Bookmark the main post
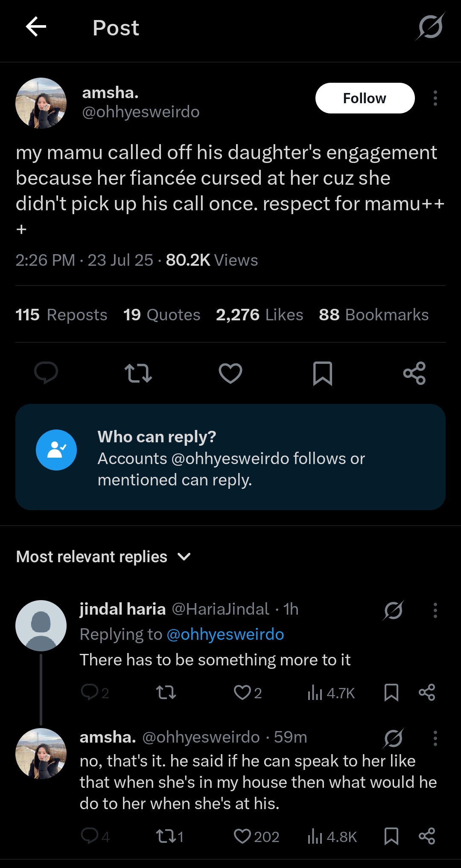This screenshot has width=461, height=868. coord(323,373)
